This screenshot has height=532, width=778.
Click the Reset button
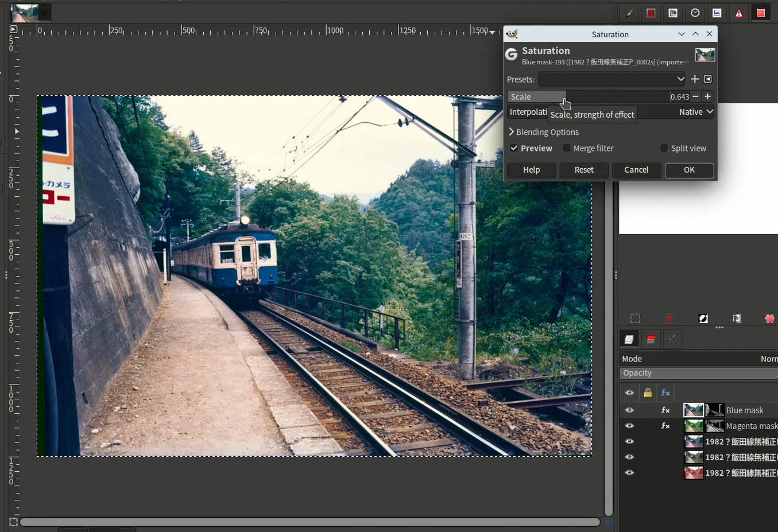pyautogui.click(x=584, y=170)
